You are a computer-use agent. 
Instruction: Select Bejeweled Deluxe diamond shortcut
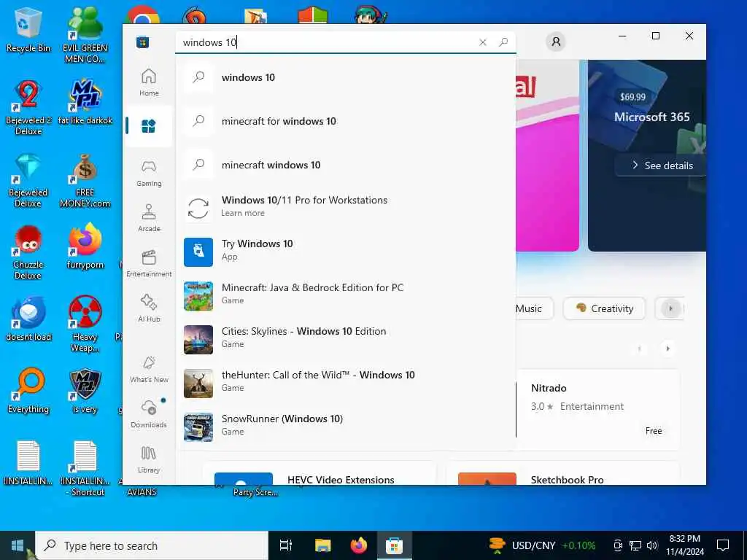pyautogui.click(x=28, y=180)
